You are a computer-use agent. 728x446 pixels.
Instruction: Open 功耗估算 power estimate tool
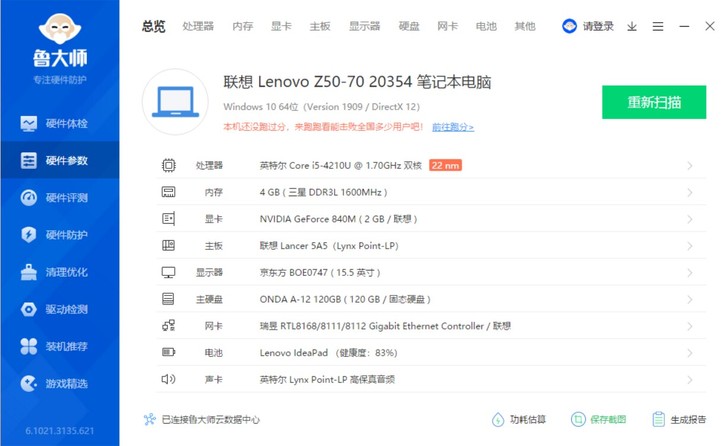coord(498,420)
